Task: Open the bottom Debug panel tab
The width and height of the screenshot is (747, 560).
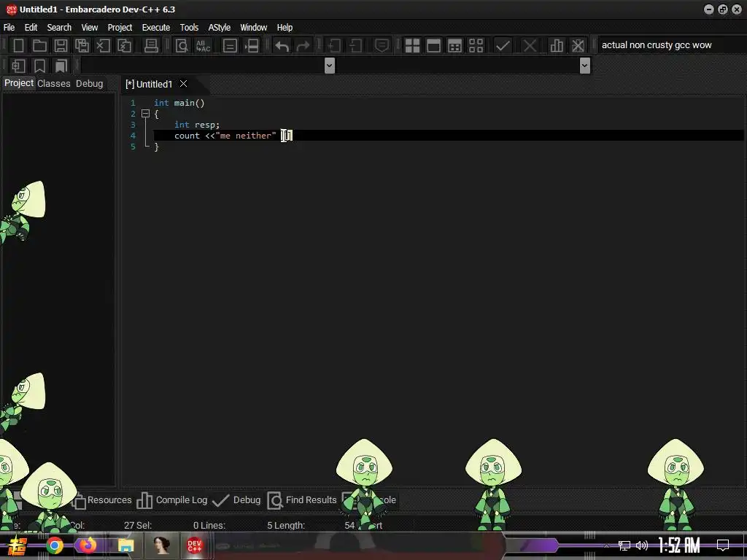Action: tap(237, 500)
